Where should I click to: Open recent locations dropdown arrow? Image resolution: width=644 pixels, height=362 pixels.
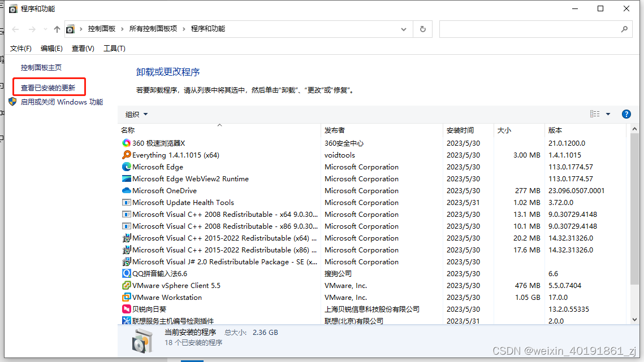click(x=45, y=29)
